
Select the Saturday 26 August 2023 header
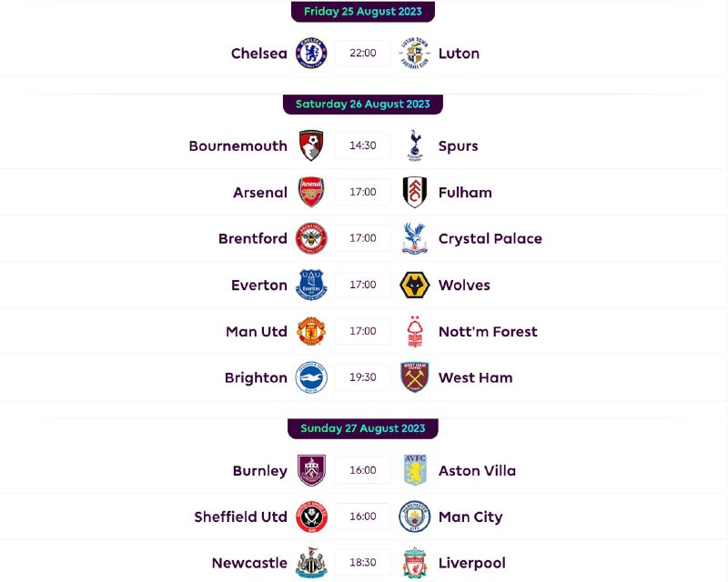363,105
